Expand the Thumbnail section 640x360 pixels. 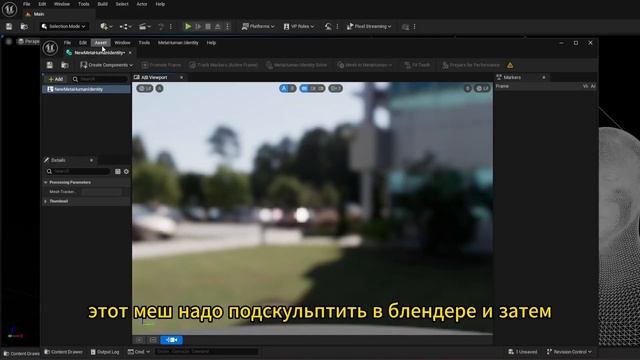(x=46, y=201)
